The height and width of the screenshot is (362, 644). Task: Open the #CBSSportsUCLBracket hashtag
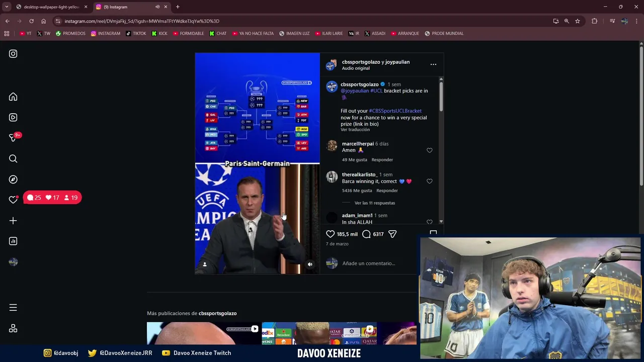(x=395, y=111)
